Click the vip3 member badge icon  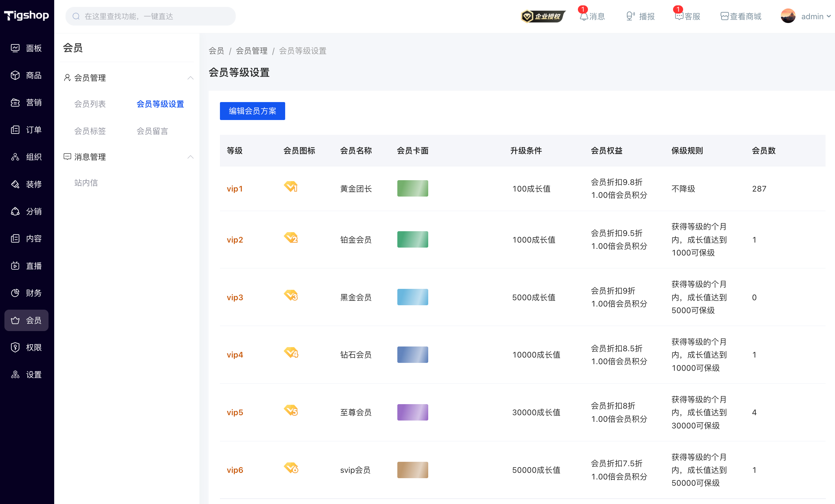(x=291, y=295)
